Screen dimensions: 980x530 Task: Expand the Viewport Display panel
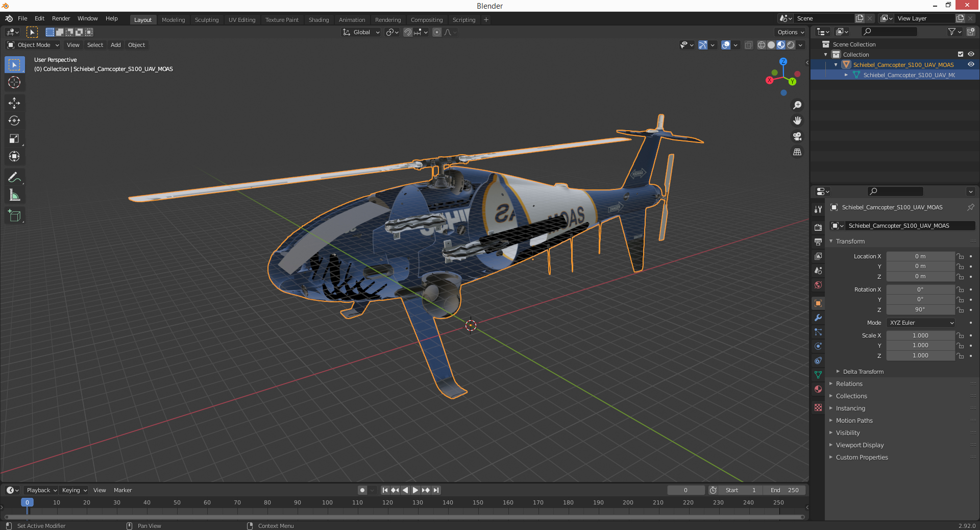click(x=860, y=445)
